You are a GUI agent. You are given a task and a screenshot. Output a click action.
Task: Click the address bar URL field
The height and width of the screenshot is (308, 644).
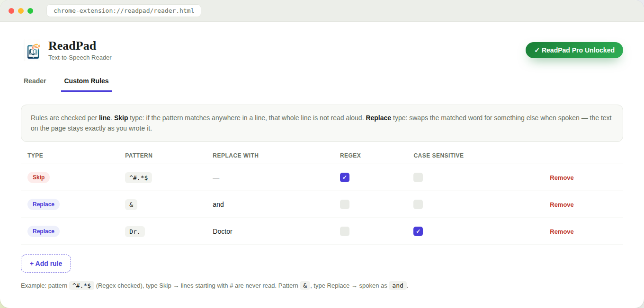coord(124,10)
